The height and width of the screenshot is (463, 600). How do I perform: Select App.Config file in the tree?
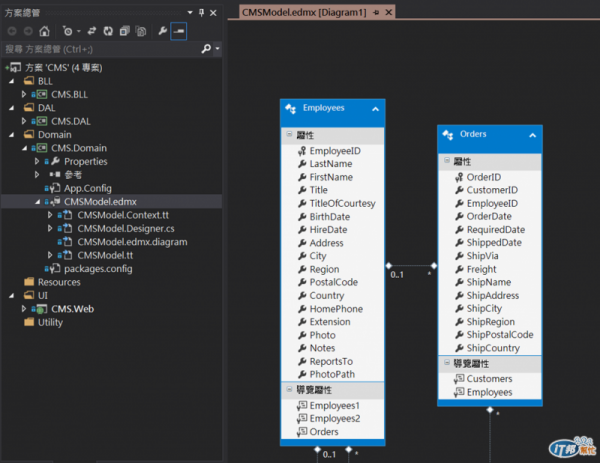(88, 188)
